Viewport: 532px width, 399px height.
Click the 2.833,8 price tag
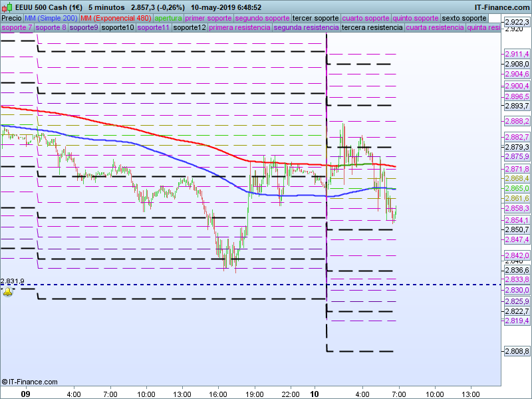(517, 279)
